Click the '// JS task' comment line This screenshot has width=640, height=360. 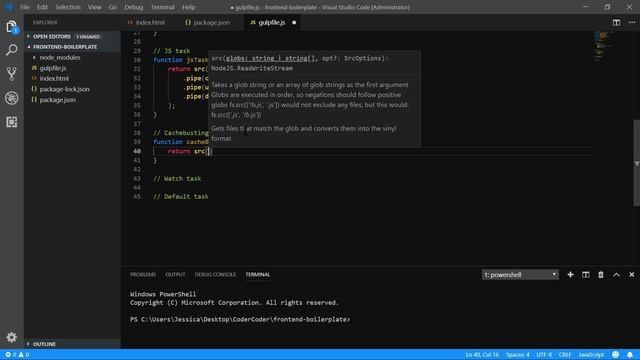coord(171,51)
